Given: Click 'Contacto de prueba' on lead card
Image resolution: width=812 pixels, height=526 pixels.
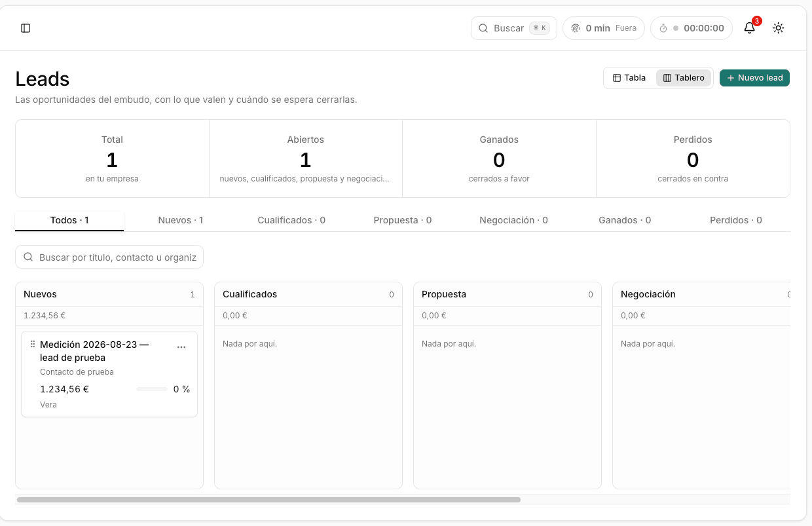Looking at the screenshot, I should (77, 372).
